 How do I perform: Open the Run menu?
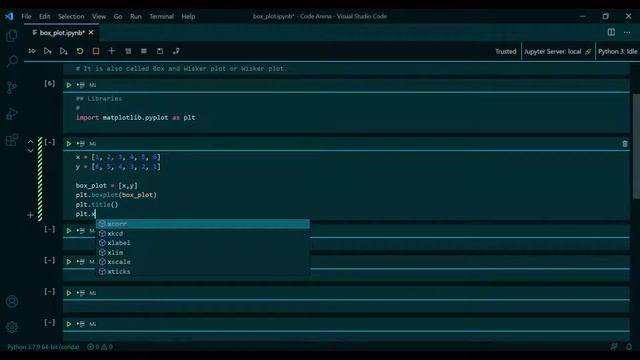coord(136,16)
